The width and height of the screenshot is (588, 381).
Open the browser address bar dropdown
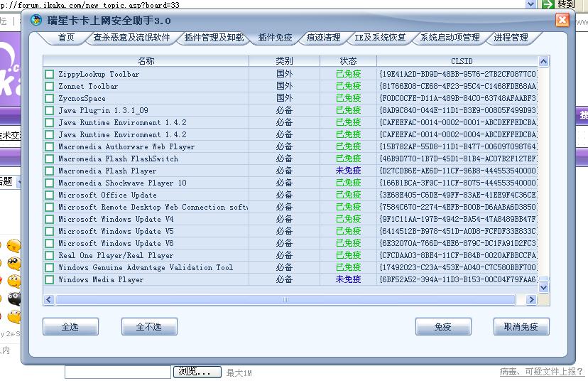[530, 4]
